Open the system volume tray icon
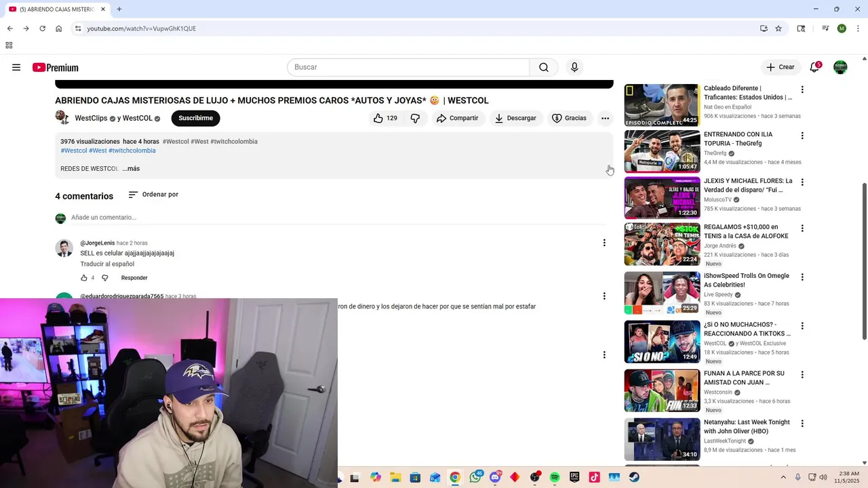The width and height of the screenshot is (868, 488). click(824, 477)
